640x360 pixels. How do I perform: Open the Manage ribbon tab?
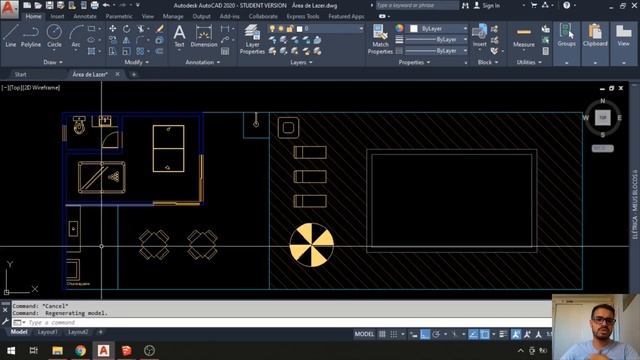click(173, 17)
